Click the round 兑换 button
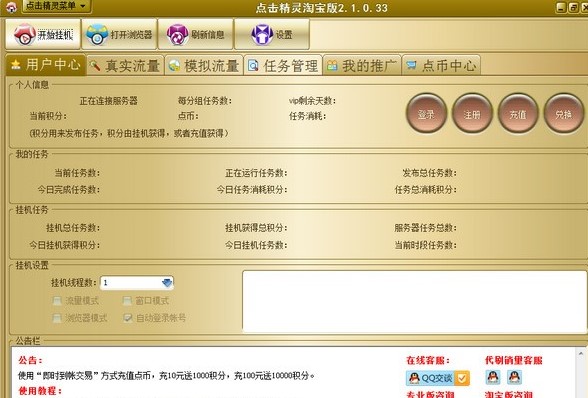This screenshot has height=398, width=588. [x=564, y=113]
